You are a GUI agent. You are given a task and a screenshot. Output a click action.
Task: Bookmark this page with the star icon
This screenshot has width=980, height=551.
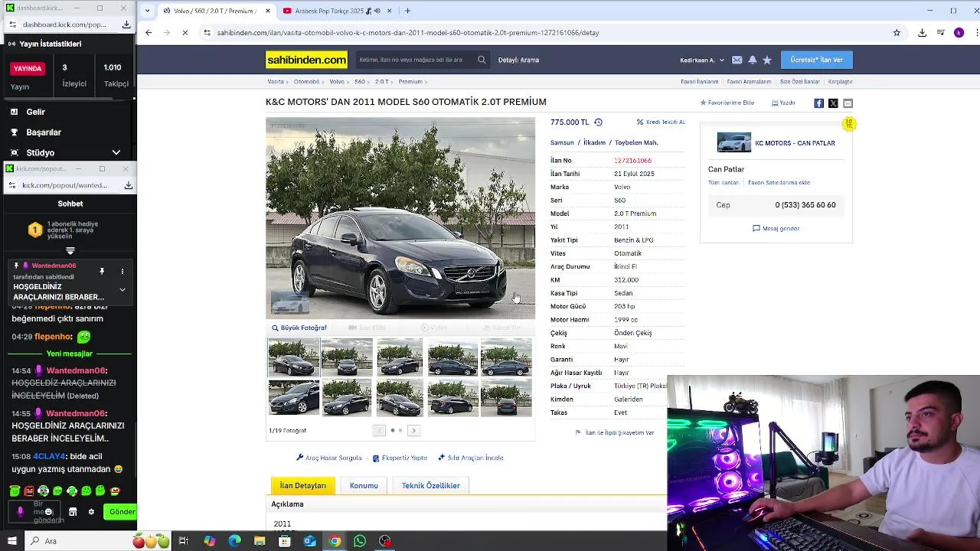(897, 33)
